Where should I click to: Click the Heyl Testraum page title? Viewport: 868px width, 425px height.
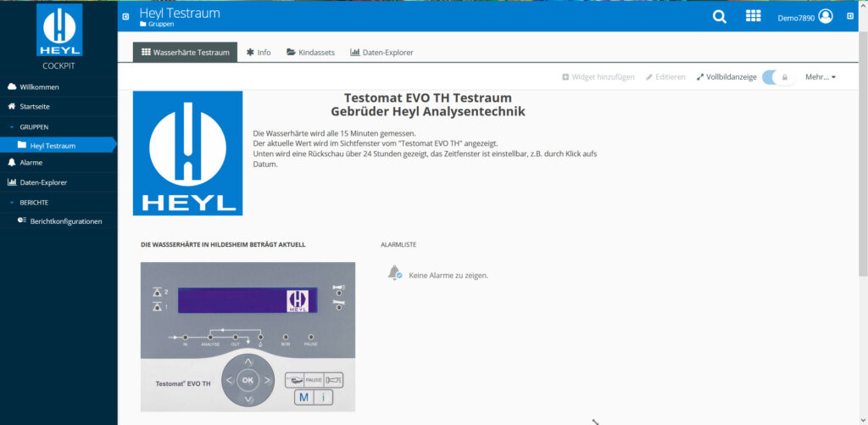(x=180, y=13)
